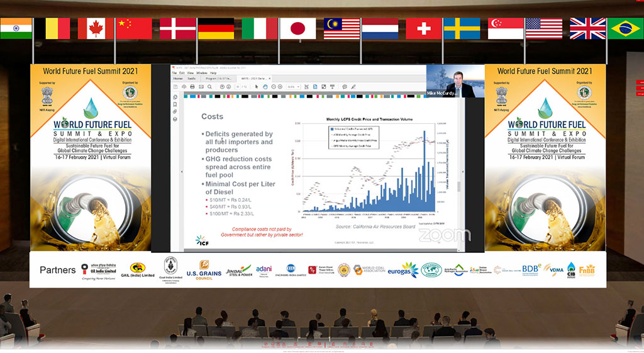Open Attachments paperclip panel icon
The height and width of the screenshot is (353, 644).
pyautogui.click(x=175, y=112)
